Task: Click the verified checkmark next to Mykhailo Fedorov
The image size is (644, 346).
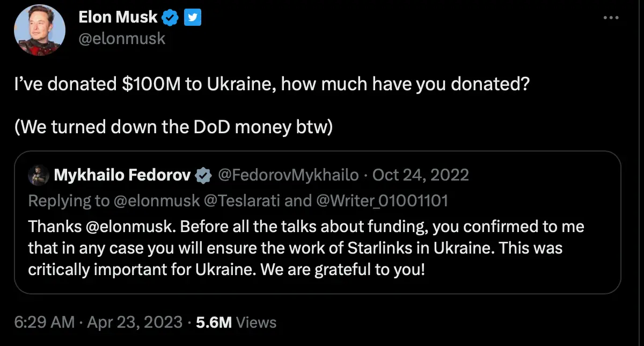Action: click(203, 174)
